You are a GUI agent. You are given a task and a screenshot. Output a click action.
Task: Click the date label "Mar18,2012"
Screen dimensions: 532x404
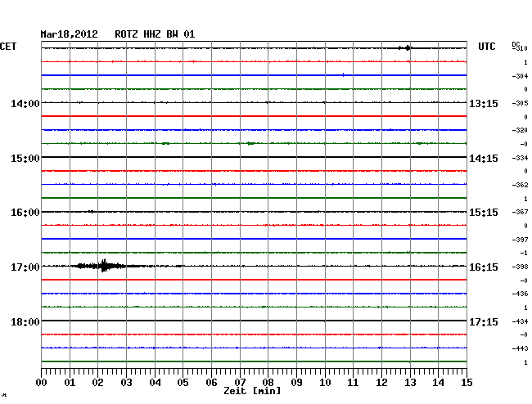pyautogui.click(x=69, y=34)
